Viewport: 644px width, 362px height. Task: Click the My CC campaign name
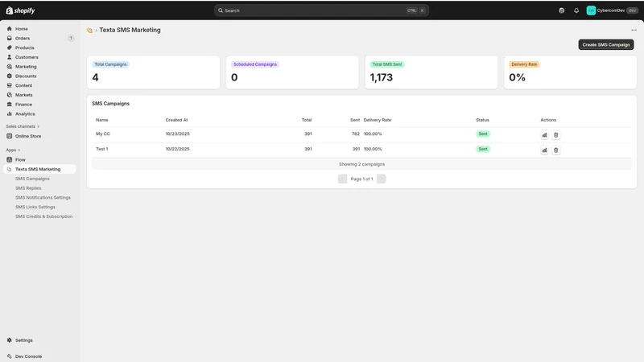point(103,134)
